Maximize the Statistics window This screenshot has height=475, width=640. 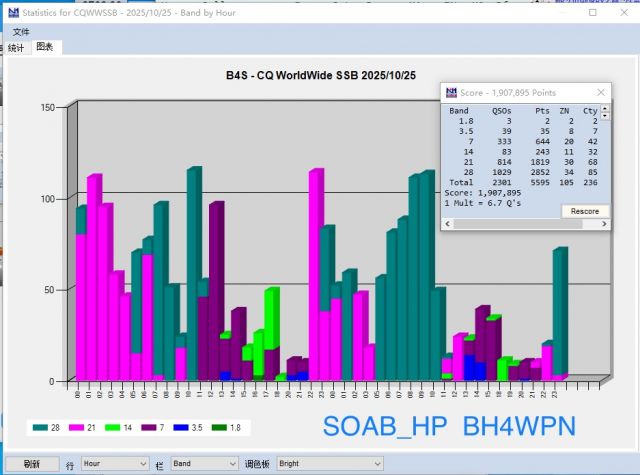click(x=593, y=13)
